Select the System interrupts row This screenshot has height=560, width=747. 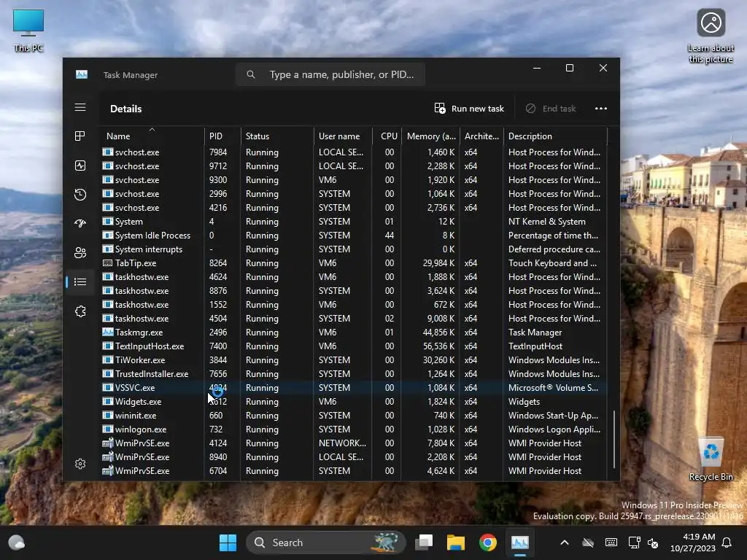coord(354,249)
